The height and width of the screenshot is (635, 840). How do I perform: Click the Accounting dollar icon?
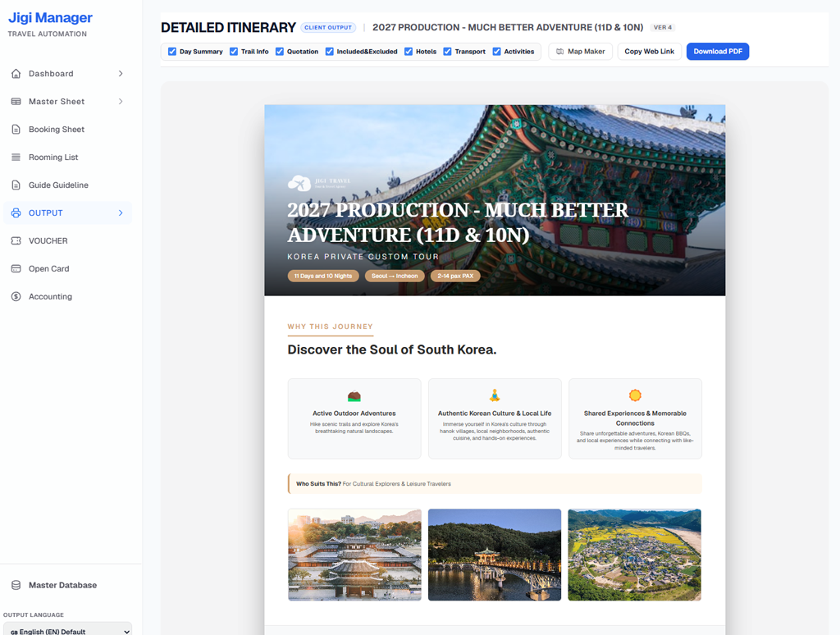16,296
